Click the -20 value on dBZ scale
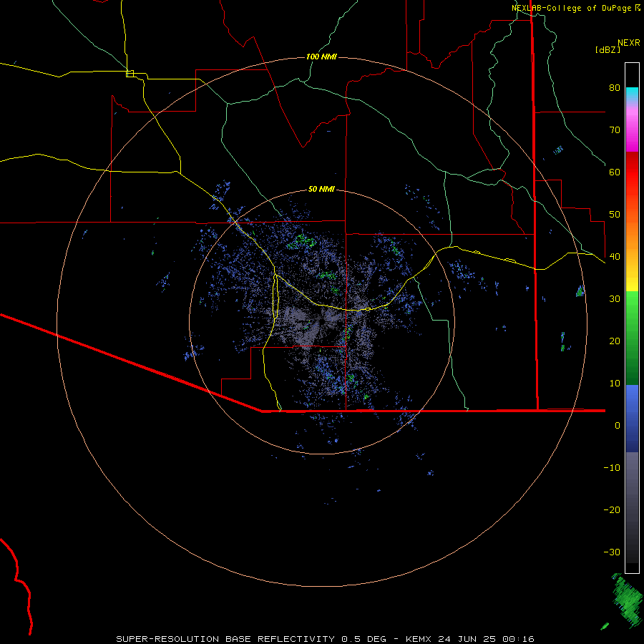 tap(612, 509)
